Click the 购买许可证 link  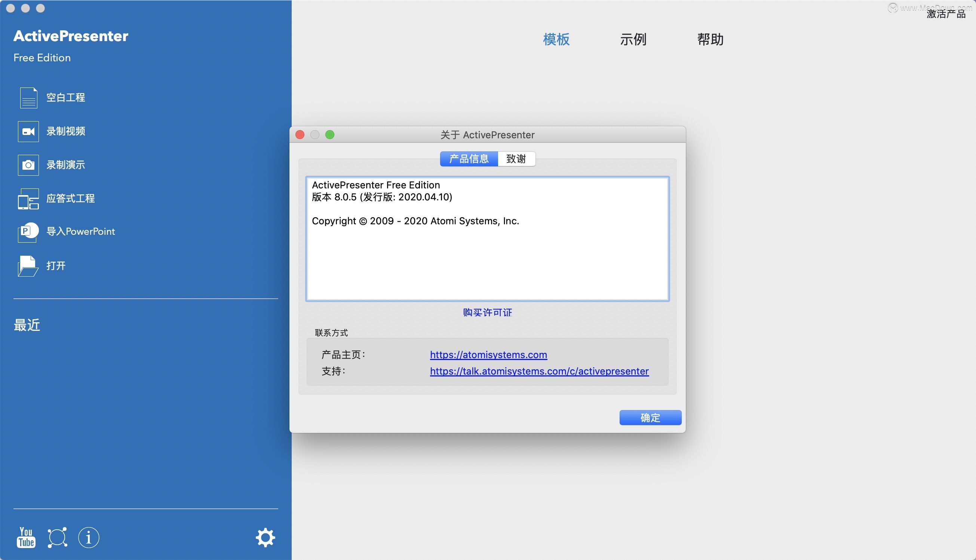pyautogui.click(x=487, y=312)
